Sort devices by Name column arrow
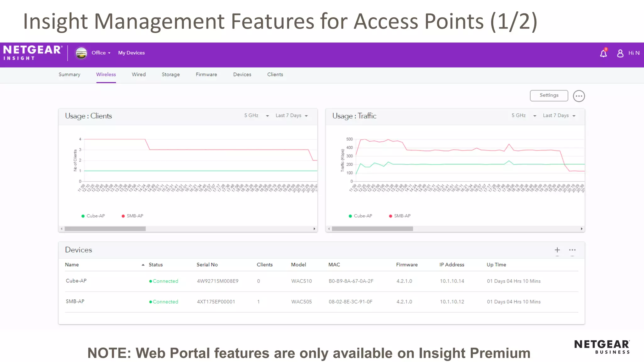This screenshot has height=362, width=644. pos(143,265)
